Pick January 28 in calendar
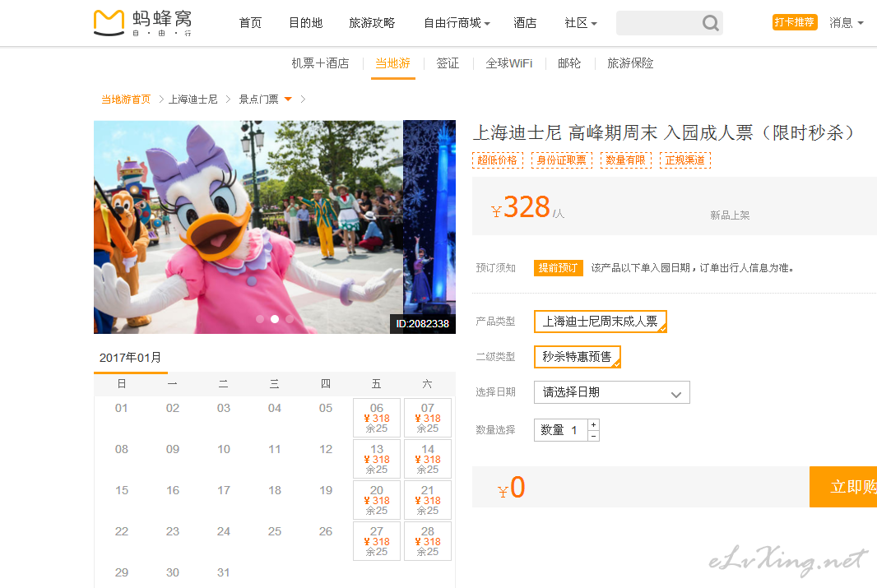Screen dimensions: 877x588 tap(428, 542)
